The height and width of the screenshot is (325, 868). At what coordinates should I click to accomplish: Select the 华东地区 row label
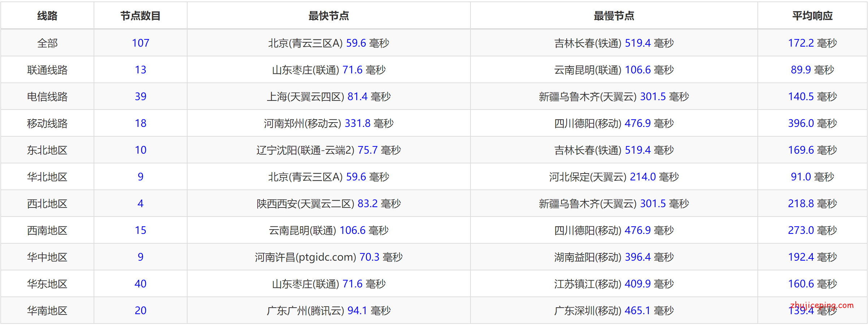47,284
